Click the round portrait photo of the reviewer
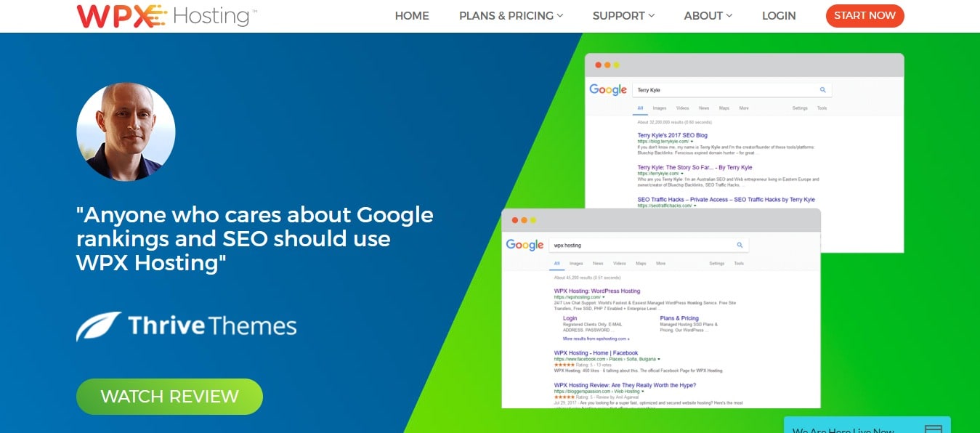Image resolution: width=980 pixels, height=433 pixels. pos(126,131)
